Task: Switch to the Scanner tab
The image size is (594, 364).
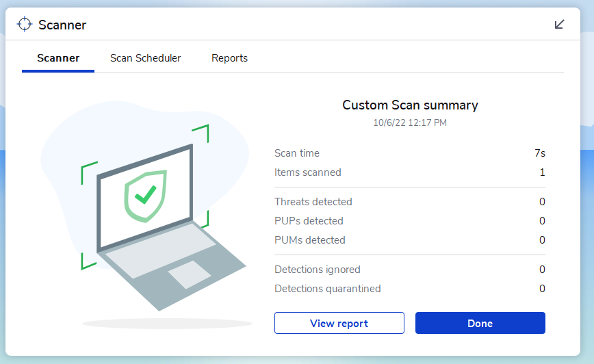Action: pyautogui.click(x=58, y=58)
